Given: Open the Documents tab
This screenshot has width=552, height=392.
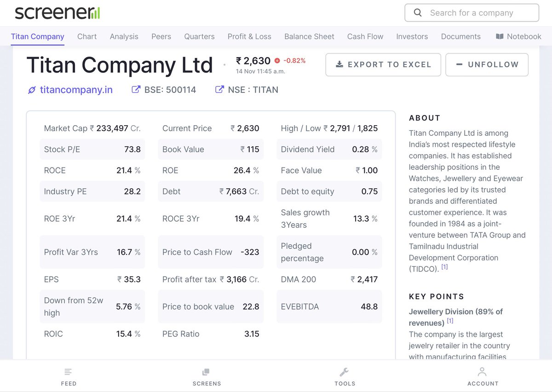Looking at the screenshot, I should pos(460,36).
